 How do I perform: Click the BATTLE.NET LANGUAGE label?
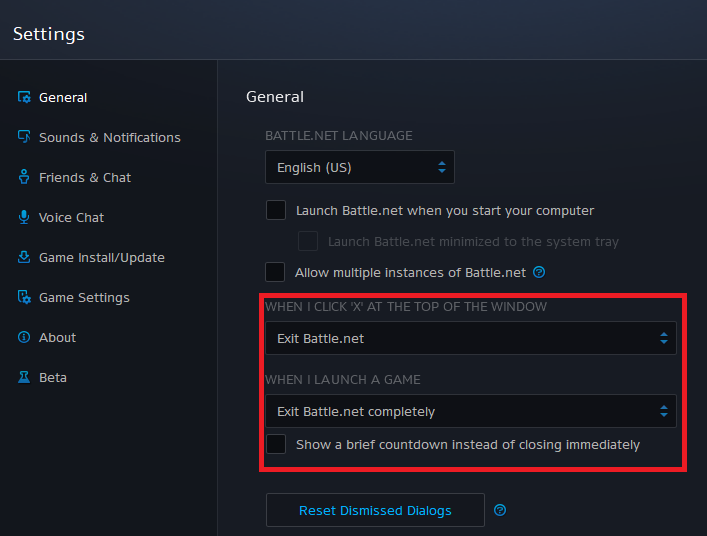(x=339, y=136)
